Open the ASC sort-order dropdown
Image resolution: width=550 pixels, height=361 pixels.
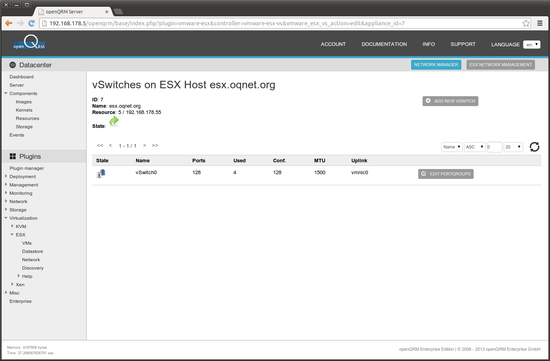click(x=475, y=147)
